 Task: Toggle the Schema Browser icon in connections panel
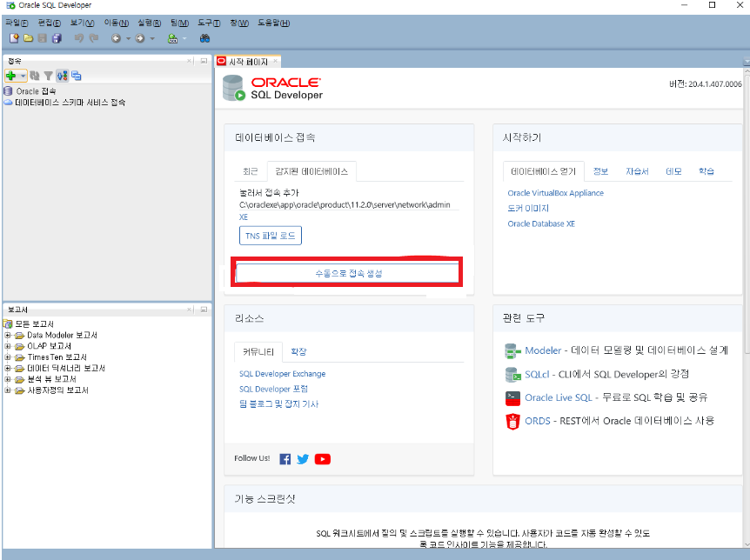click(x=62, y=76)
